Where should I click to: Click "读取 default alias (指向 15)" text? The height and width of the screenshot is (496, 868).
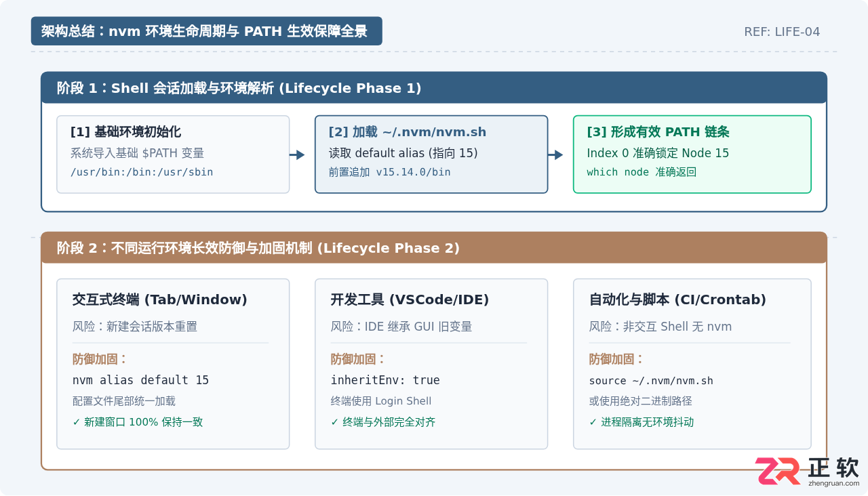[403, 153]
